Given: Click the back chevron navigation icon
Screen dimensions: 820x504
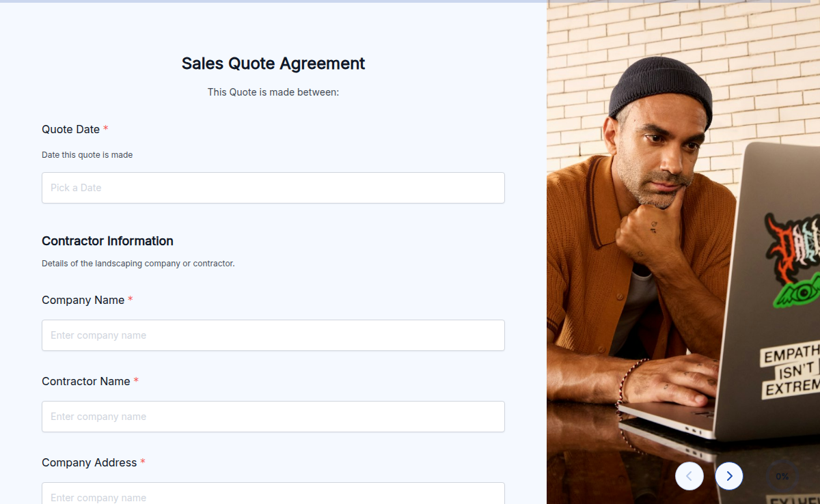Looking at the screenshot, I should pyautogui.click(x=689, y=476).
